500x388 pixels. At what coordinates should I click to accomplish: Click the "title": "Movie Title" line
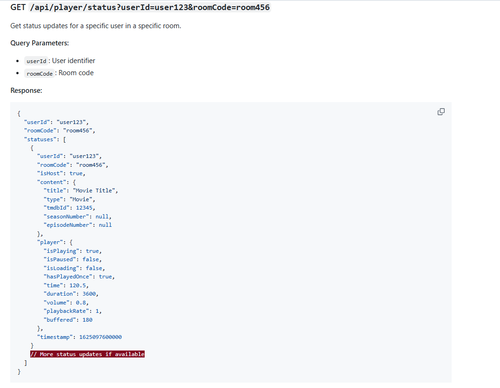(x=81, y=190)
